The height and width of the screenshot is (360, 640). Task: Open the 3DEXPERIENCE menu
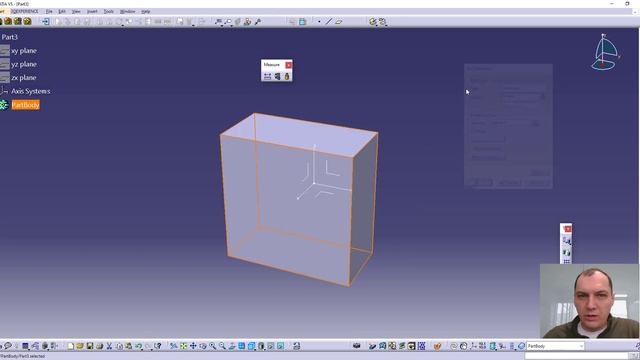(24, 11)
